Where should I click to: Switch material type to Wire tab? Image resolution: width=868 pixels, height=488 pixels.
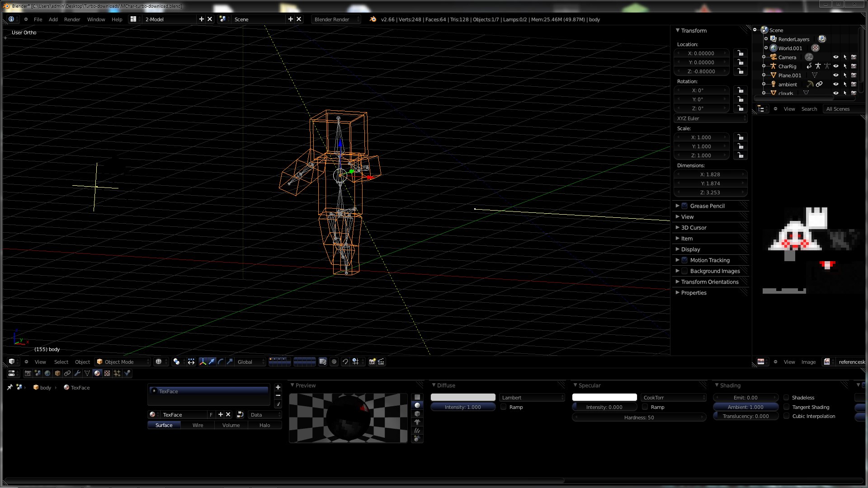coord(198,425)
